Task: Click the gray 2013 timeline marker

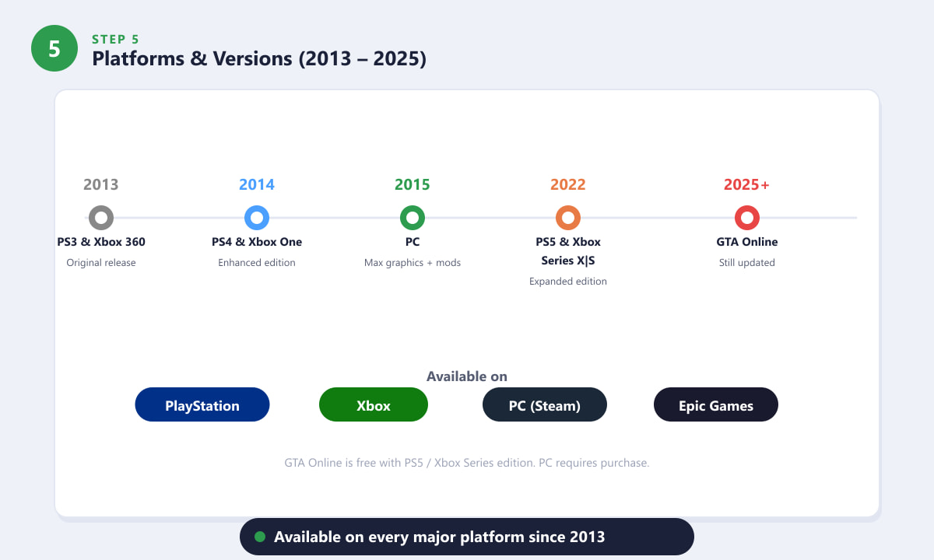Action: click(101, 218)
